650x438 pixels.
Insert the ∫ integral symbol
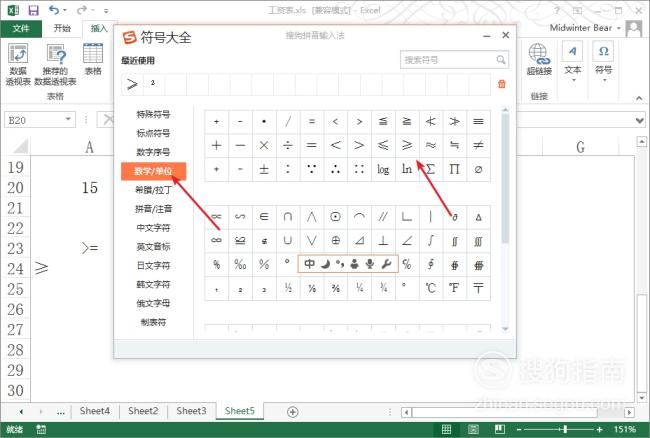pos(431,240)
